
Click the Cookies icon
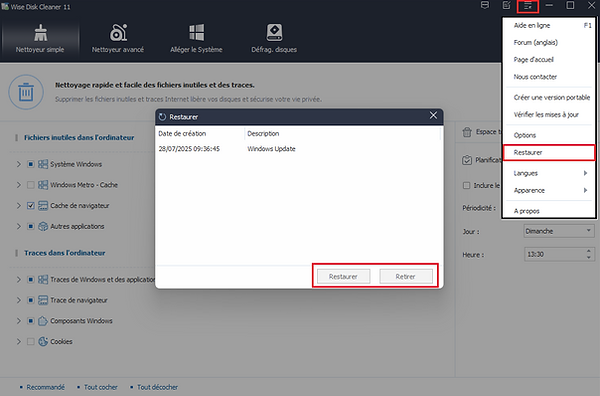43,341
